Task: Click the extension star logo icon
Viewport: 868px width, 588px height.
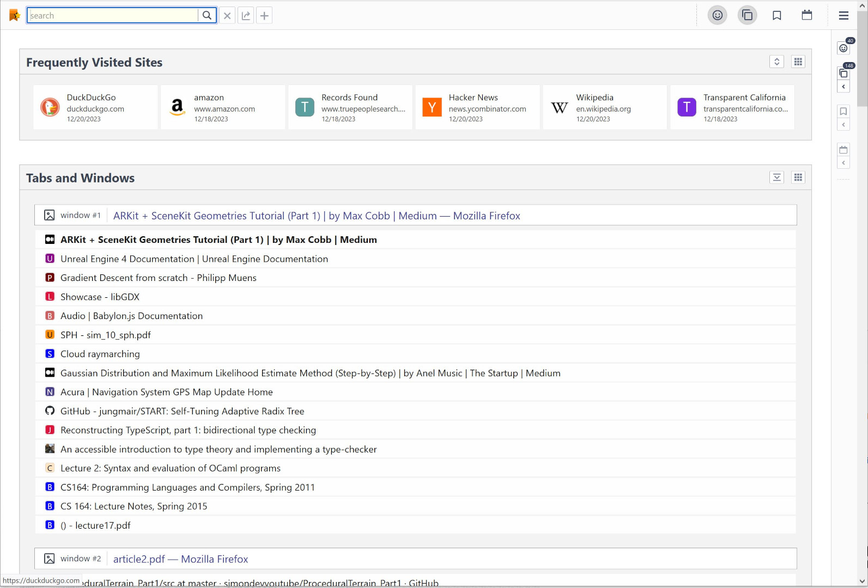Action: click(x=14, y=15)
